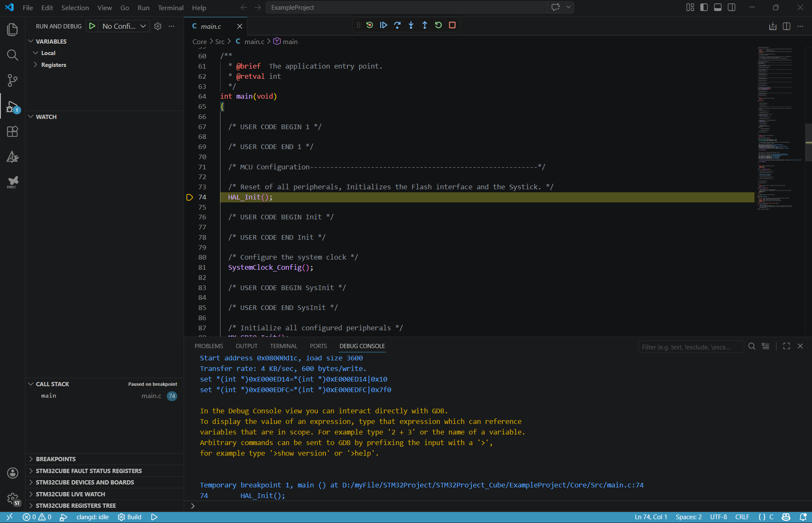Open editor more actions ellipsis
Viewport: 812px width, 523px height.
pos(800,26)
